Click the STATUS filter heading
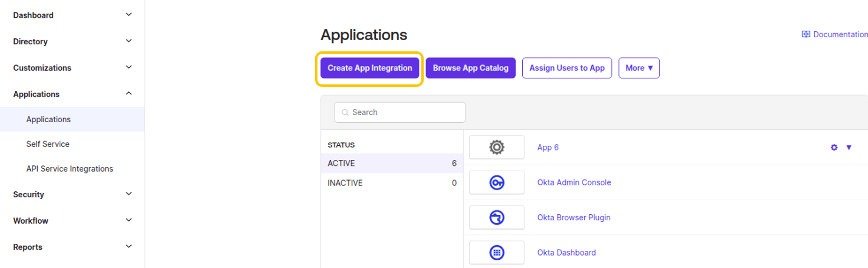868x268 pixels. click(341, 145)
